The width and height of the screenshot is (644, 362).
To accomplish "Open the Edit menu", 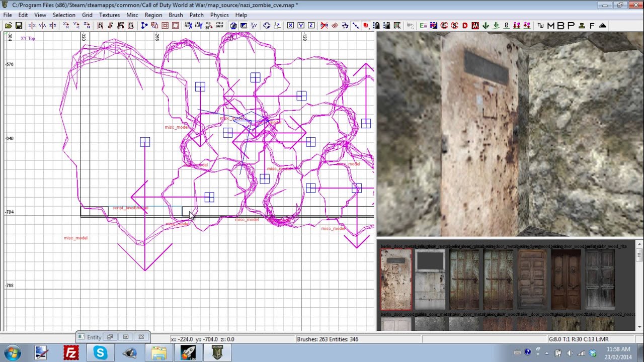I will pos(23,15).
